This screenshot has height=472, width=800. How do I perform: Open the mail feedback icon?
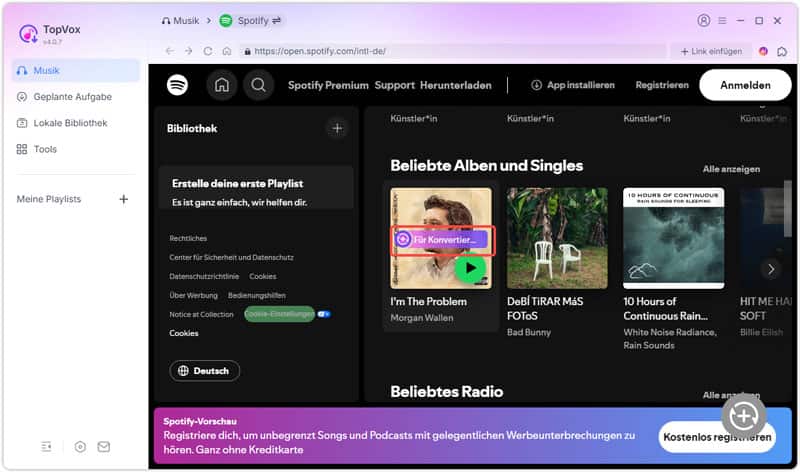[x=104, y=447]
